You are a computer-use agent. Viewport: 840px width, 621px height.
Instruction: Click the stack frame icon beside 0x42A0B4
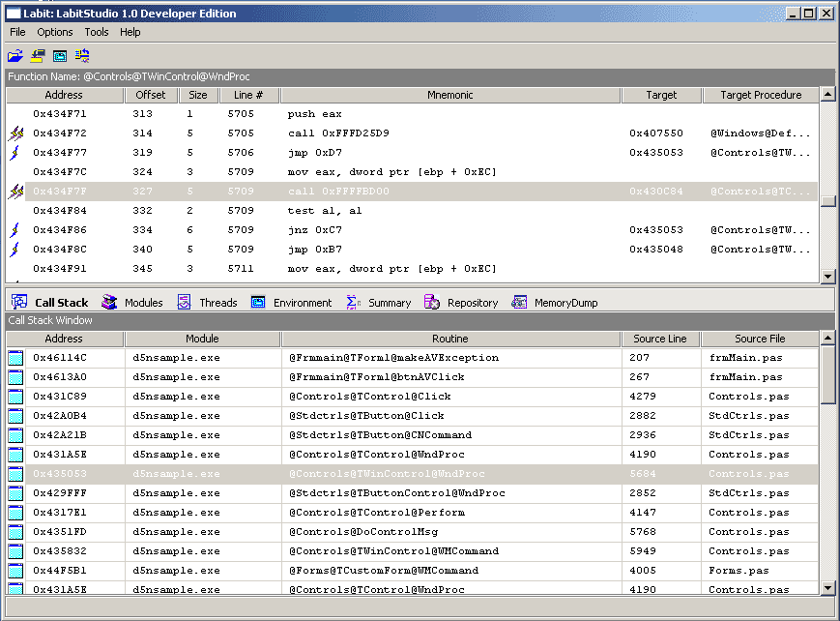pos(15,416)
